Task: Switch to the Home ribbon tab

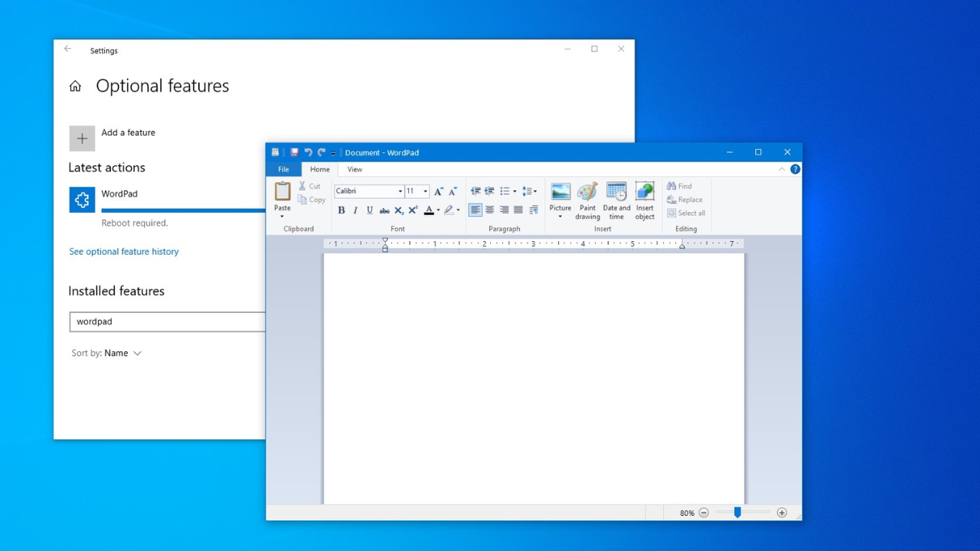Action: point(320,169)
